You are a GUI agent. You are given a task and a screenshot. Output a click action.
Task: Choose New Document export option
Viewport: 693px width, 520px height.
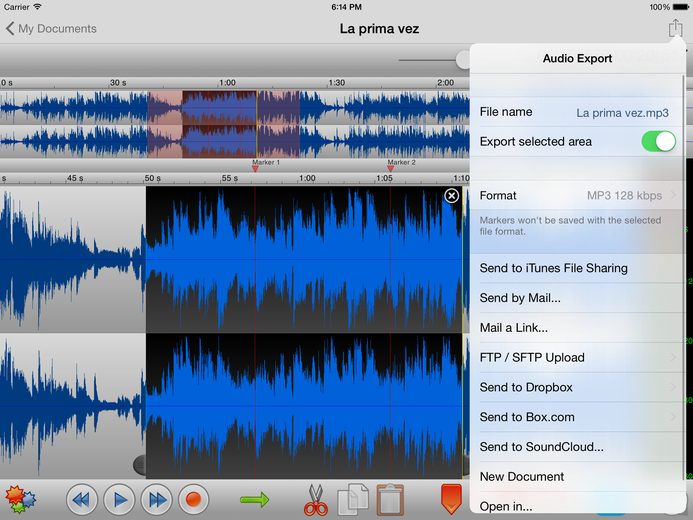point(577,477)
